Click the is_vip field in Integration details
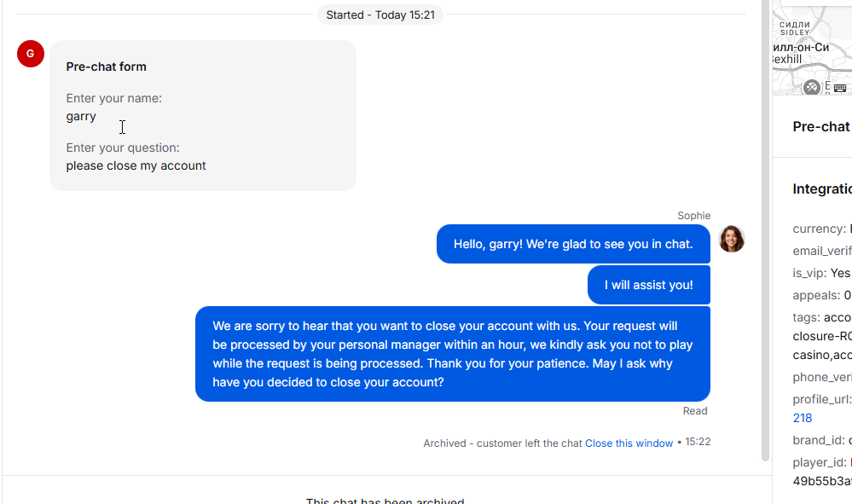This screenshot has width=852, height=504. click(x=821, y=273)
